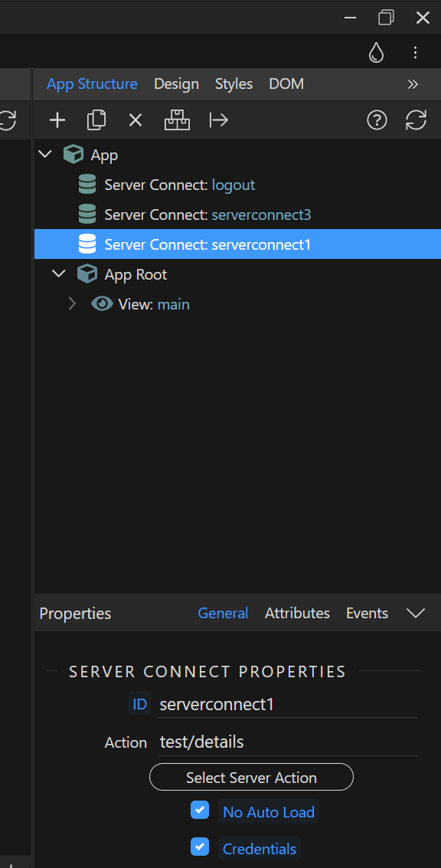The height and width of the screenshot is (868, 441).
Task: Duplicate the selected element using the copy icon
Action: [x=96, y=120]
